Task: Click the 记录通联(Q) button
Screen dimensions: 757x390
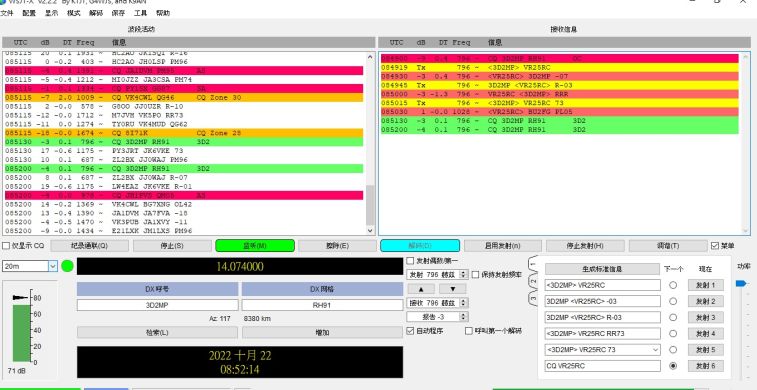Action: (x=90, y=246)
